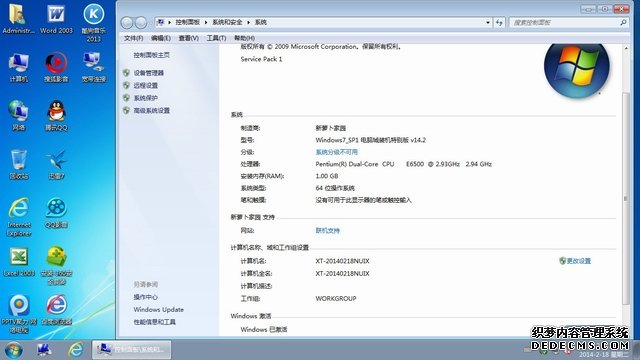Open the Word 2003 desktop shortcut
640x360 pixels.
click(56, 19)
